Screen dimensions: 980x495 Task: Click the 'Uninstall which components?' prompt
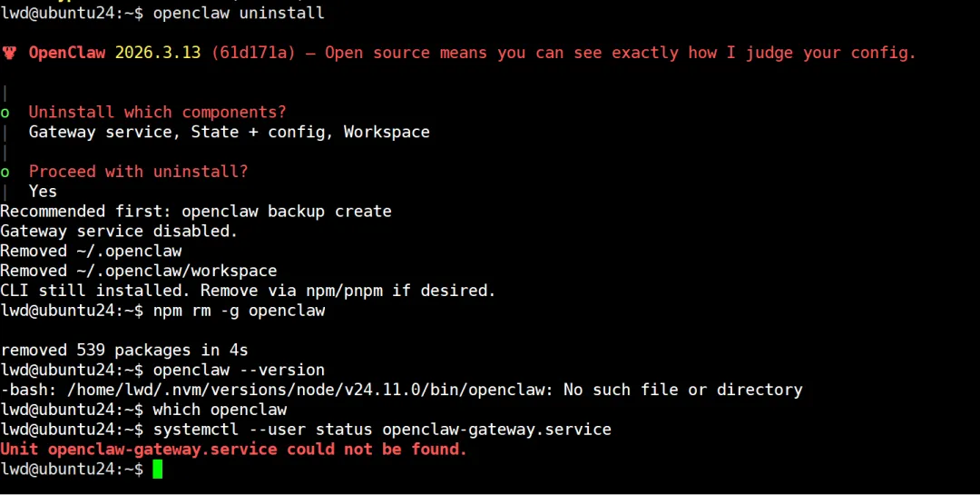[x=158, y=112]
